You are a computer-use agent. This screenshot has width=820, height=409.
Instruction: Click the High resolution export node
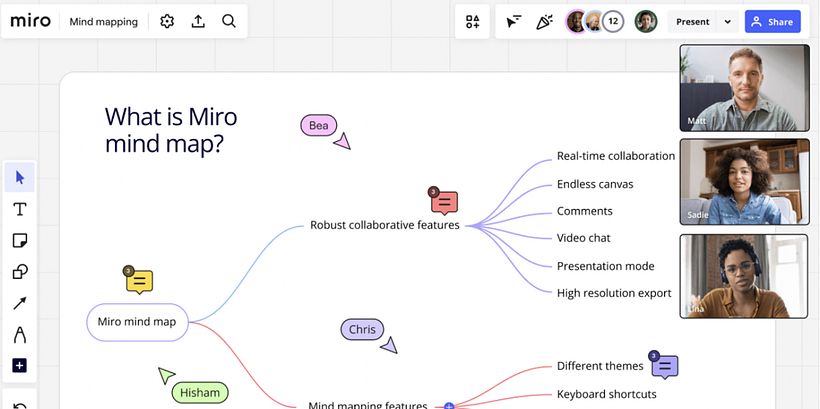(x=614, y=293)
